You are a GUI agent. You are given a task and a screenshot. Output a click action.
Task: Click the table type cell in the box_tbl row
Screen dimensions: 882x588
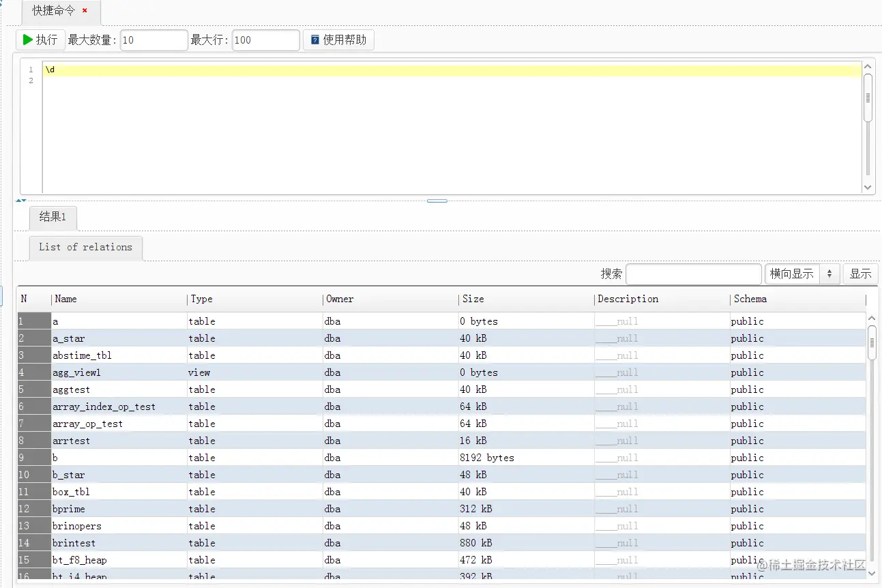(254, 492)
